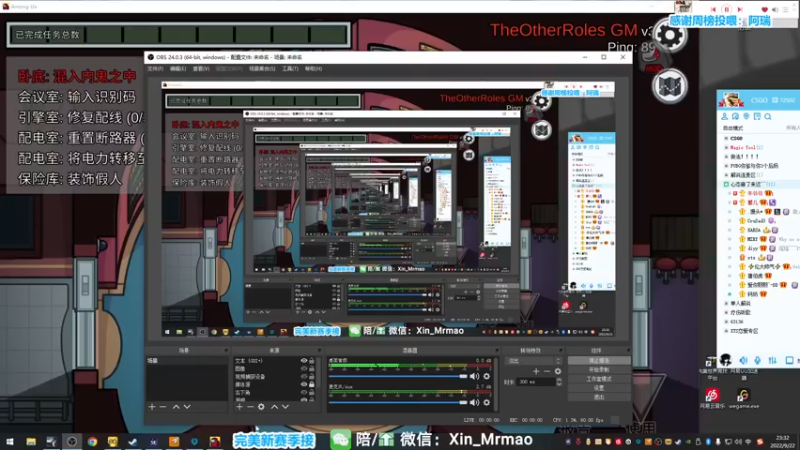This screenshot has width=800, height=450.
Task: Toggle visibility of 右下角 source
Action: click(x=304, y=392)
